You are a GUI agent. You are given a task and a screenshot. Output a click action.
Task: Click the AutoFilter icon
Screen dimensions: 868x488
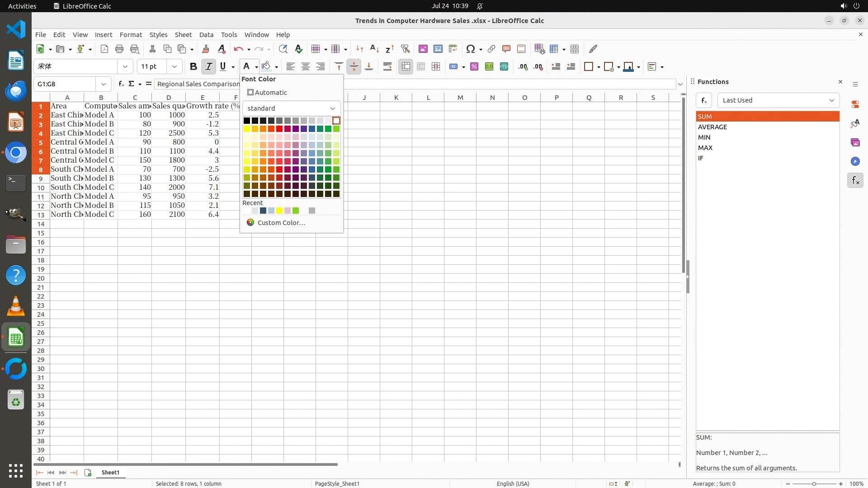[x=405, y=49]
